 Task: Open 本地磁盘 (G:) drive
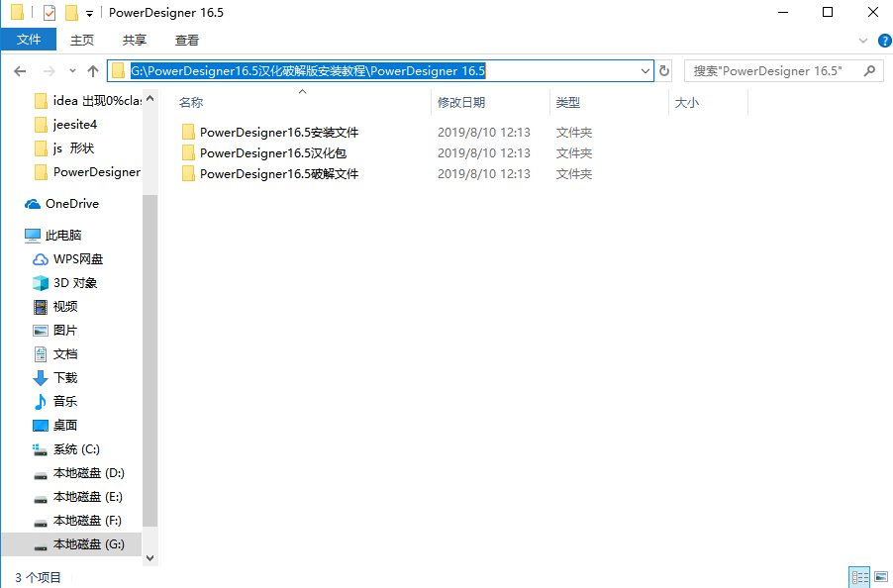[71, 544]
